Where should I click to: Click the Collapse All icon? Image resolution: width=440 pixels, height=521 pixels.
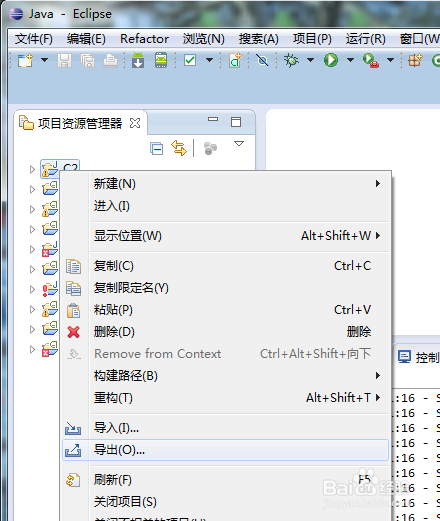coord(157,149)
